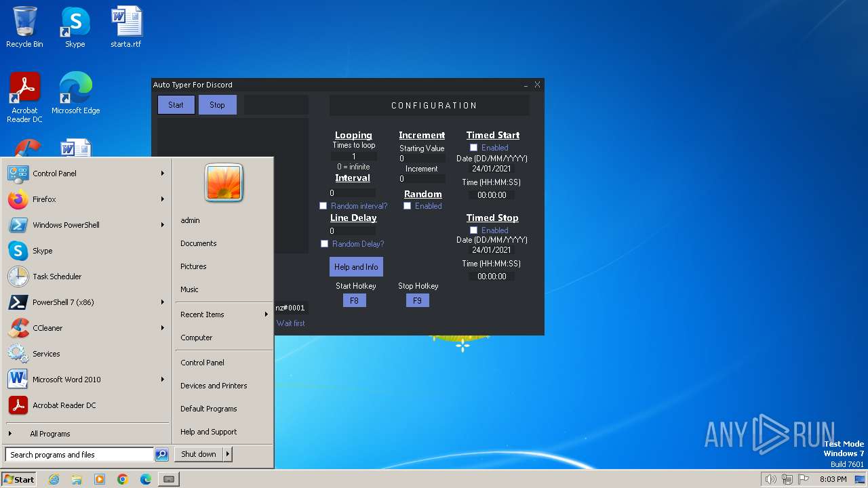The height and width of the screenshot is (488, 868).
Task: Expand Microsoft Word 2010 jump list arrow
Action: [163, 380]
